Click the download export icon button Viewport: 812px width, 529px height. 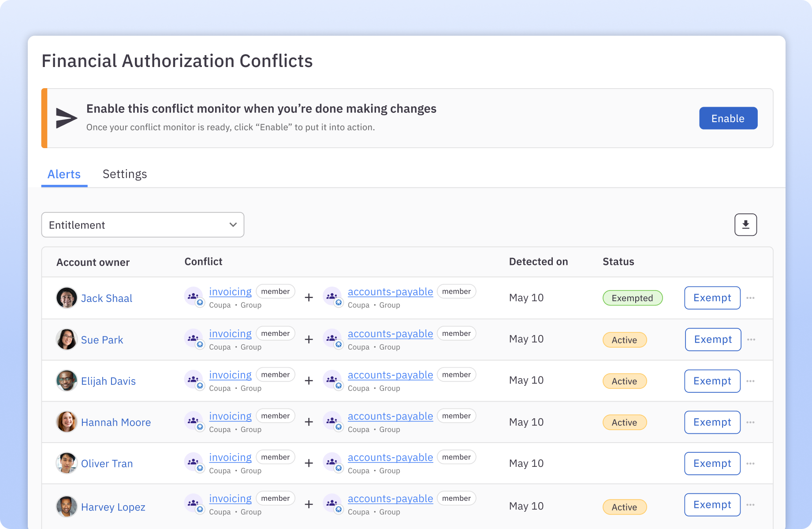click(745, 225)
